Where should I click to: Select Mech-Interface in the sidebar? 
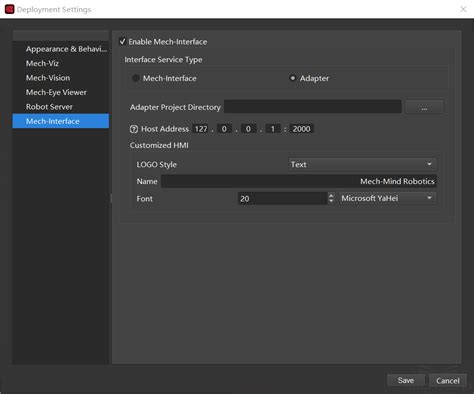click(x=61, y=121)
